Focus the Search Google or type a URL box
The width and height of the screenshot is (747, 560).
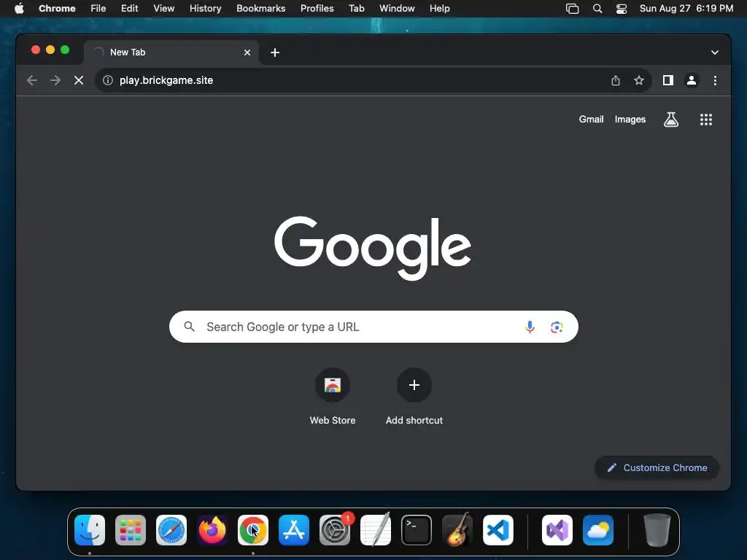[x=373, y=327]
